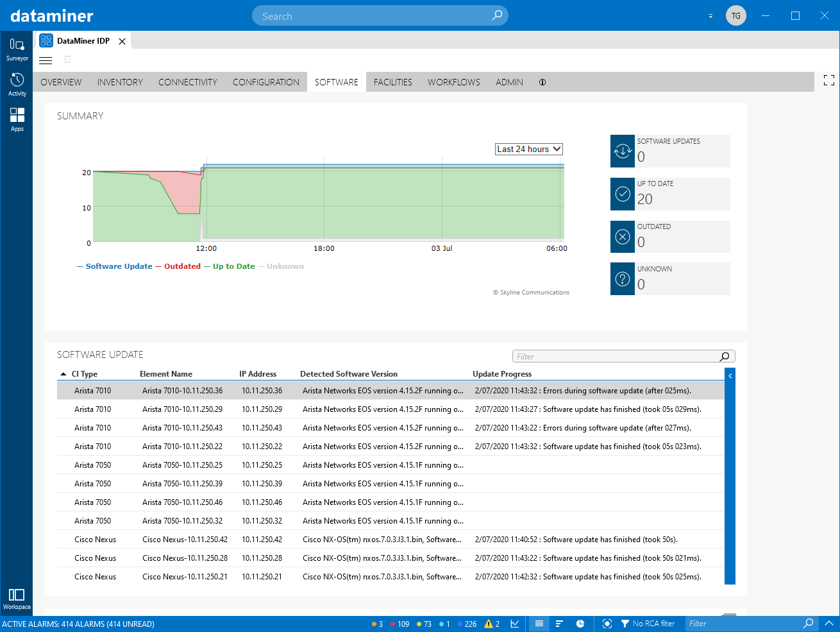Sort by Element Name column header

[x=166, y=374]
